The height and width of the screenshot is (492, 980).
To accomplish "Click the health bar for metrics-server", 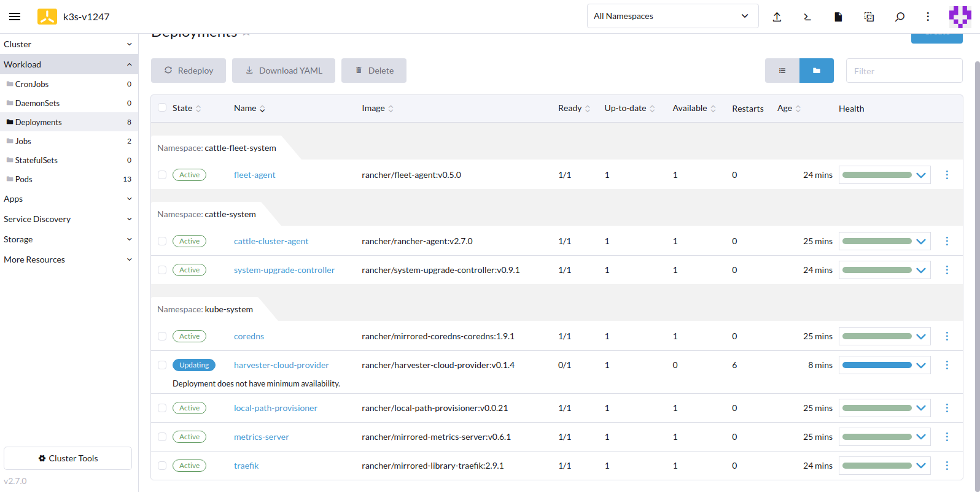I will (x=877, y=437).
